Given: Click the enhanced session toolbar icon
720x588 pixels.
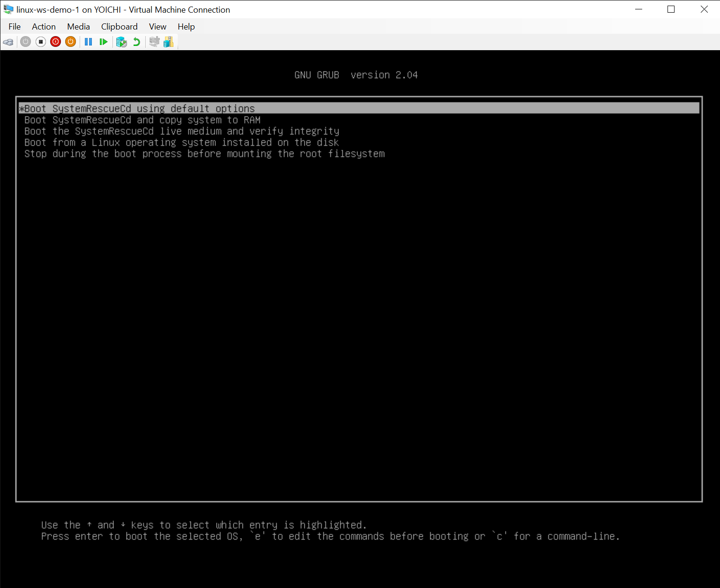Looking at the screenshot, I should [154, 42].
